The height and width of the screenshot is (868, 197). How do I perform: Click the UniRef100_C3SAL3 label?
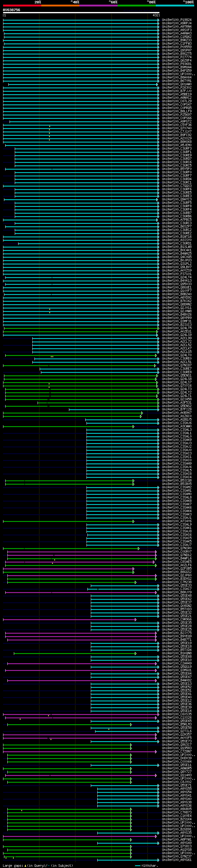[177, 430]
